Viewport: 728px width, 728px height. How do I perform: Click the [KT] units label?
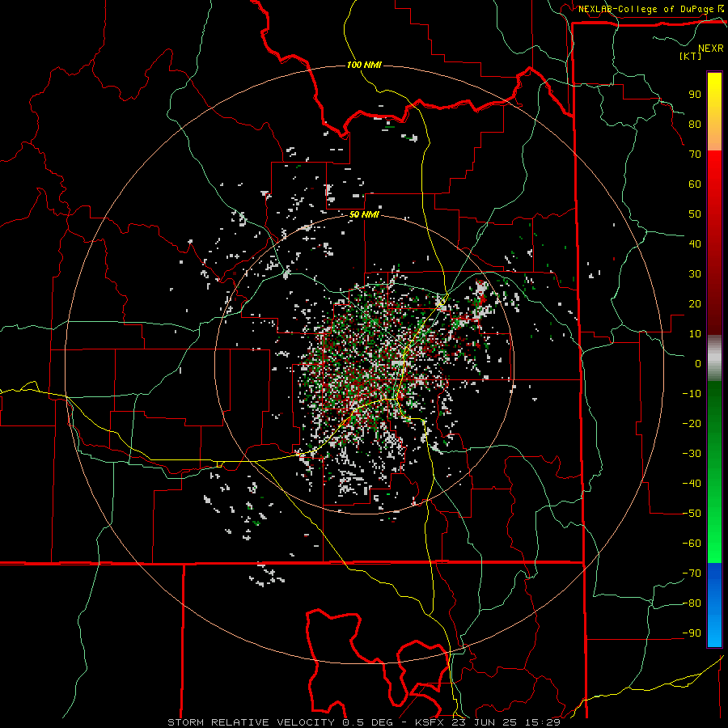pos(690,56)
